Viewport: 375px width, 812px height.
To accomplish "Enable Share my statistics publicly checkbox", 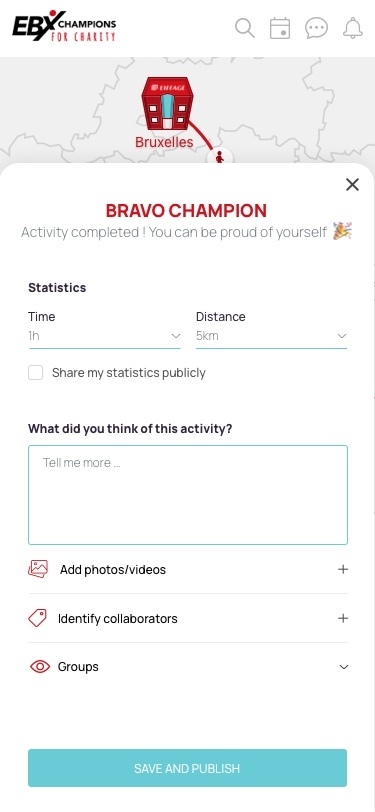I will coord(35,373).
